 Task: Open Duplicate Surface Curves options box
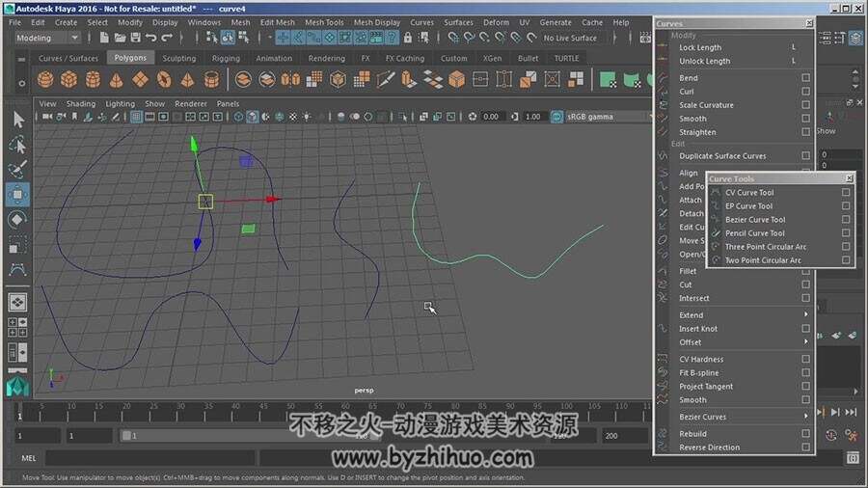point(805,156)
